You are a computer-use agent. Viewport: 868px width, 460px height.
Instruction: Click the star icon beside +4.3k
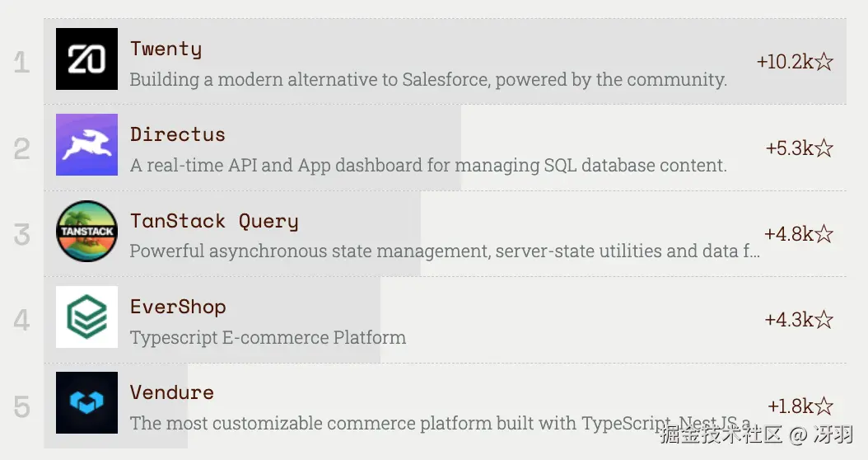[824, 320]
